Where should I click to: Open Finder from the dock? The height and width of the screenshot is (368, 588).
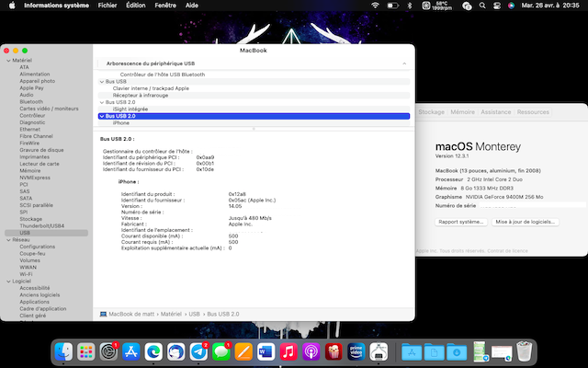coord(64,351)
